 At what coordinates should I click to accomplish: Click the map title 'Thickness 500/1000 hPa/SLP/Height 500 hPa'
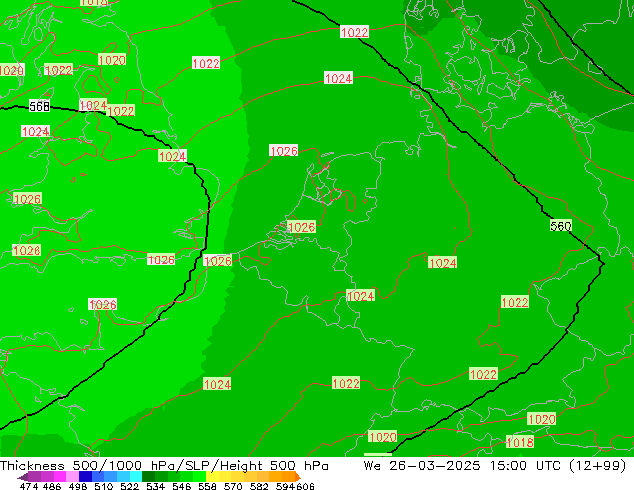pyautogui.click(x=164, y=466)
